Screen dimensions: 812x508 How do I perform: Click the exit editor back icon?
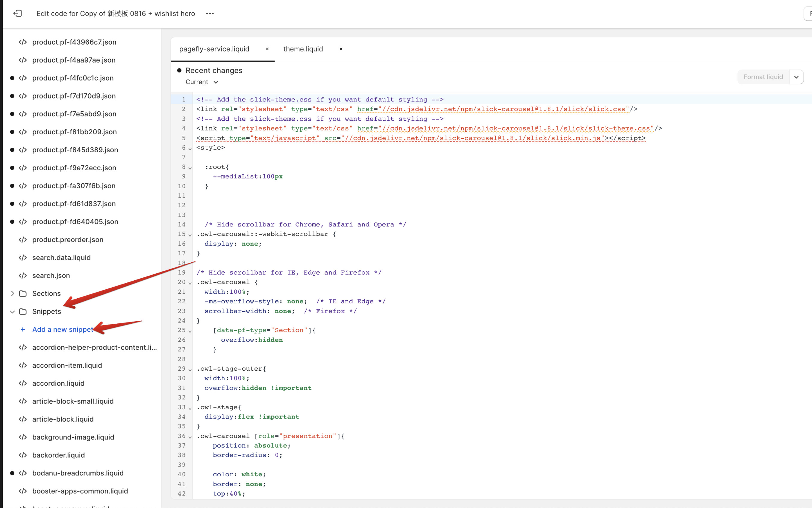(17, 13)
